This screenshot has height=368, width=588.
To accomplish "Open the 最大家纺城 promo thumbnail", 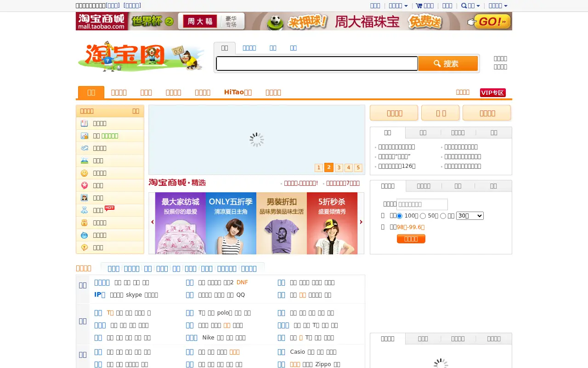I will 181,223.
